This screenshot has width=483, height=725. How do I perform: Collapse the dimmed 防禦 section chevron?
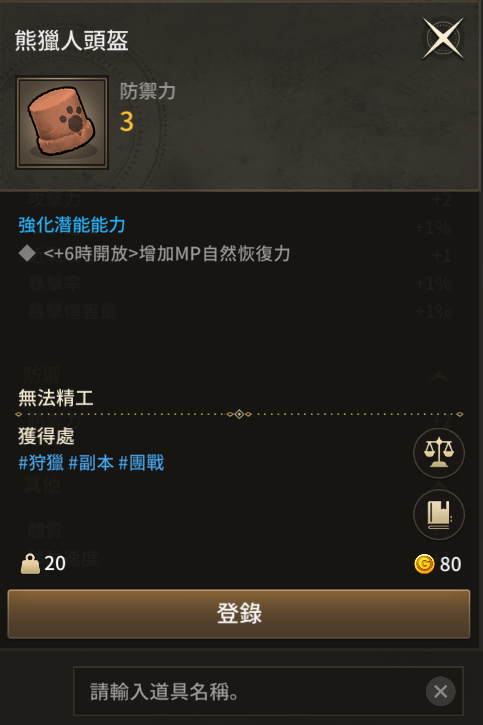pyautogui.click(x=440, y=375)
